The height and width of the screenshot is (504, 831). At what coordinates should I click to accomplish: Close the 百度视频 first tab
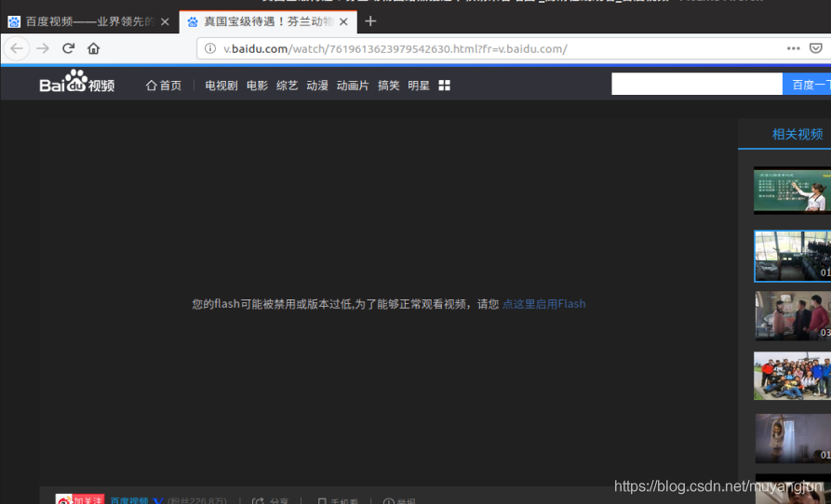coord(165,21)
